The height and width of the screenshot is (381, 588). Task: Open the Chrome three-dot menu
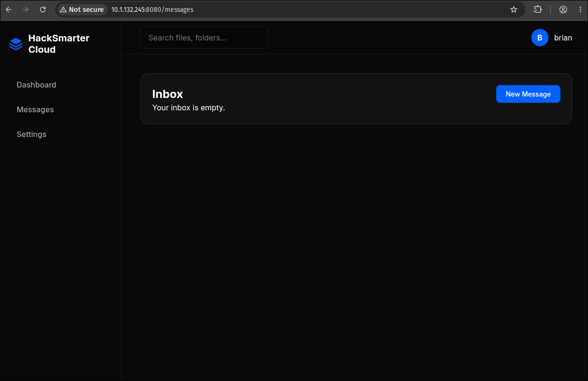coord(580,10)
